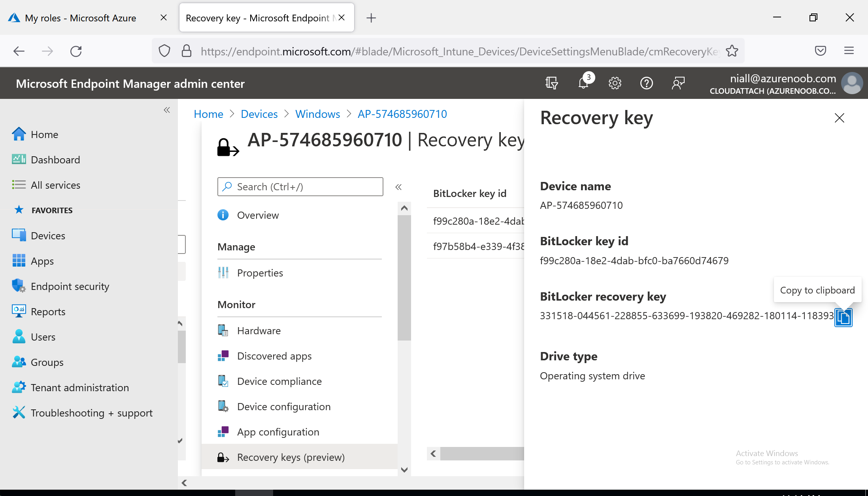Click the recovery key value 331518-044561
The image size is (868, 496).
pyautogui.click(x=687, y=316)
